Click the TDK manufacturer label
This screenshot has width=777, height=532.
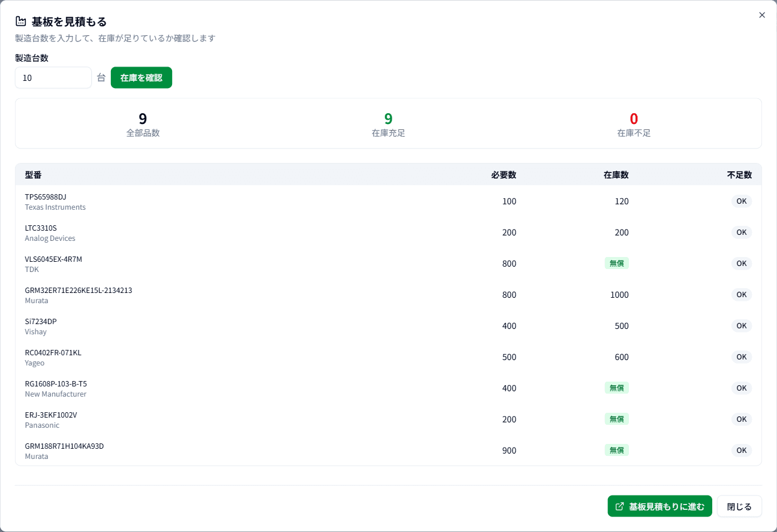click(32, 270)
